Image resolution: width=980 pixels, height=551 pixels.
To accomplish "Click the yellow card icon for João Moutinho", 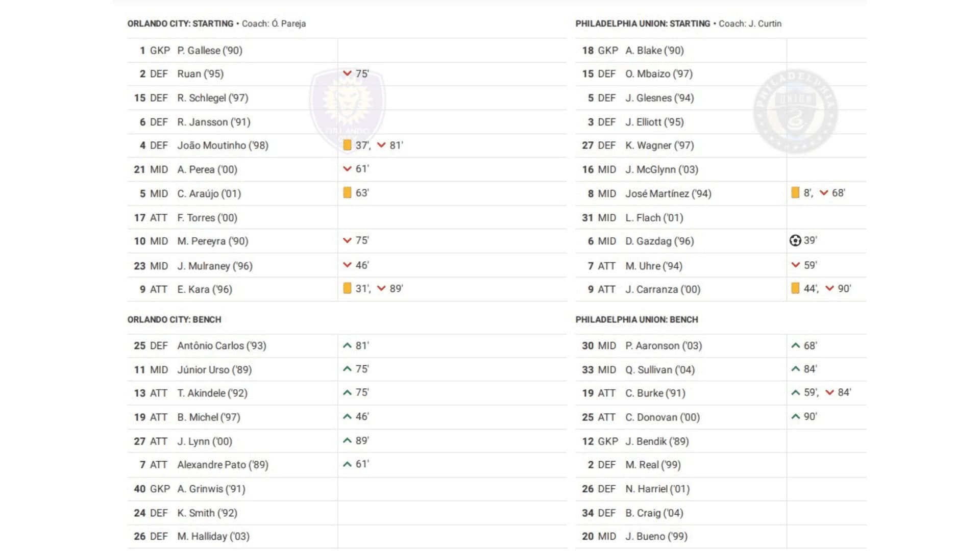I will point(347,145).
